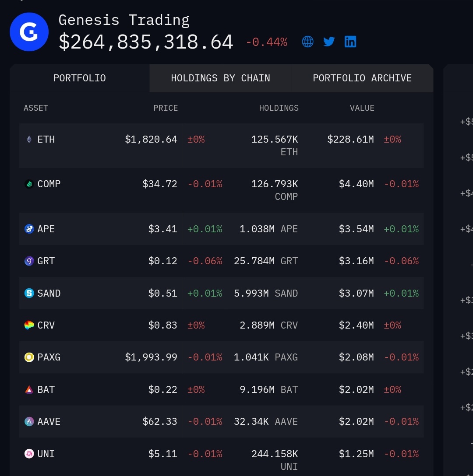Open the Twitter bird icon

click(x=329, y=42)
